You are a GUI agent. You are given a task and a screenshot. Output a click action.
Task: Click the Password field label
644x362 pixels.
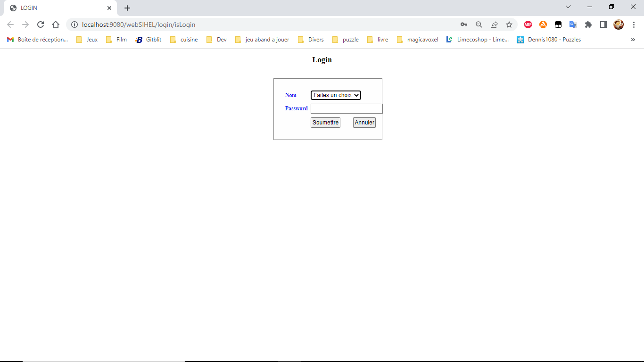coord(297,108)
